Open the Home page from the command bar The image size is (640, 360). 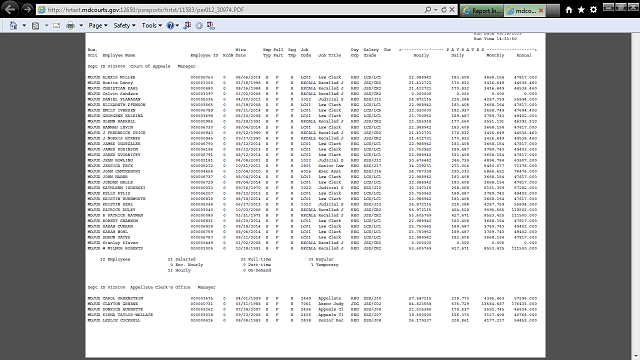click(x=13, y=25)
